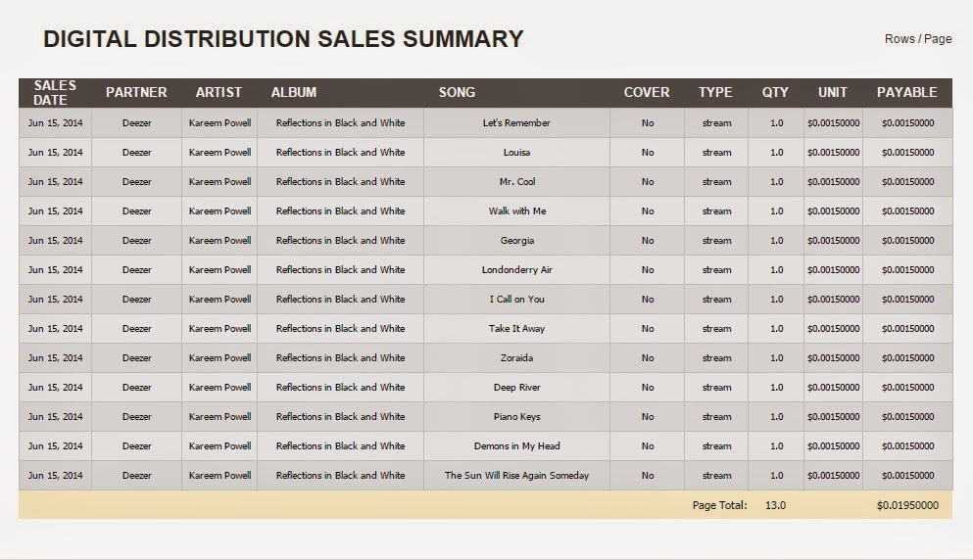Select the "Zoraida" song cell

coord(516,358)
